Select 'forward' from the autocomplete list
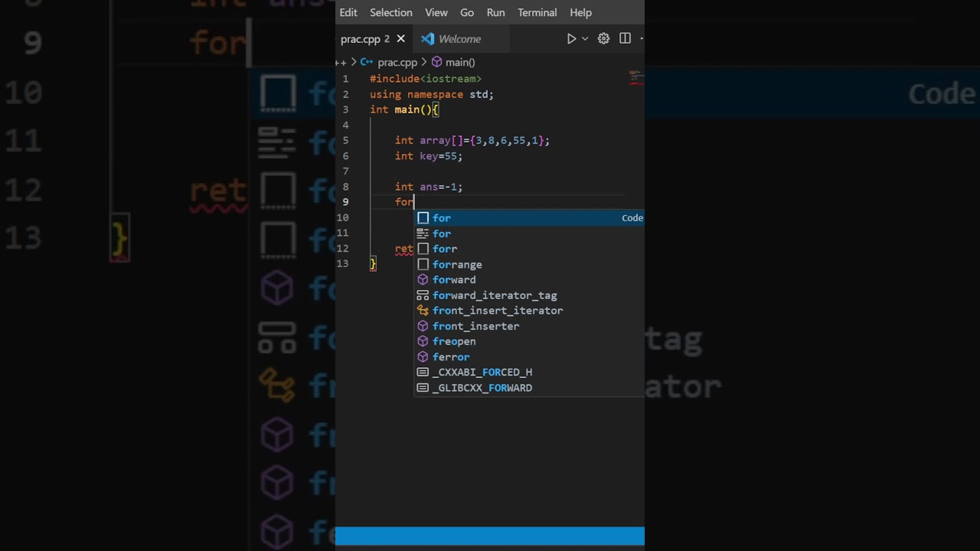 tap(530, 279)
